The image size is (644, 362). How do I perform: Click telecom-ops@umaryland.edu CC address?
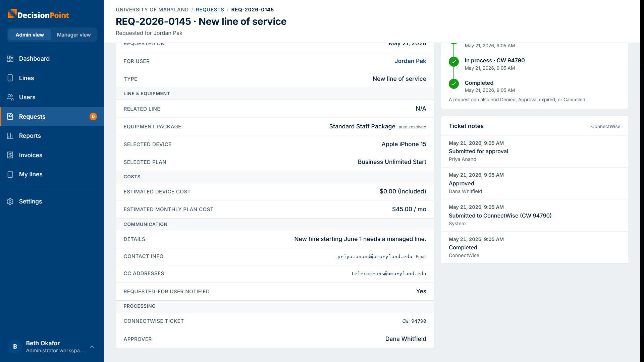point(389,274)
